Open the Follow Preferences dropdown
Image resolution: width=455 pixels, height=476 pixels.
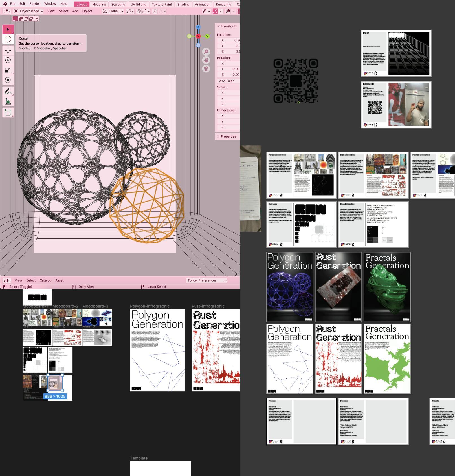tap(207, 280)
